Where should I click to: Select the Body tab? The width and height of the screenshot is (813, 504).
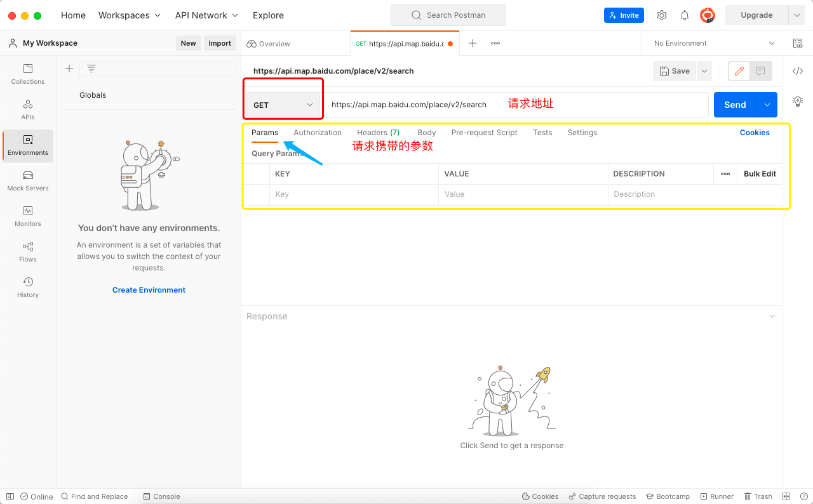click(427, 133)
